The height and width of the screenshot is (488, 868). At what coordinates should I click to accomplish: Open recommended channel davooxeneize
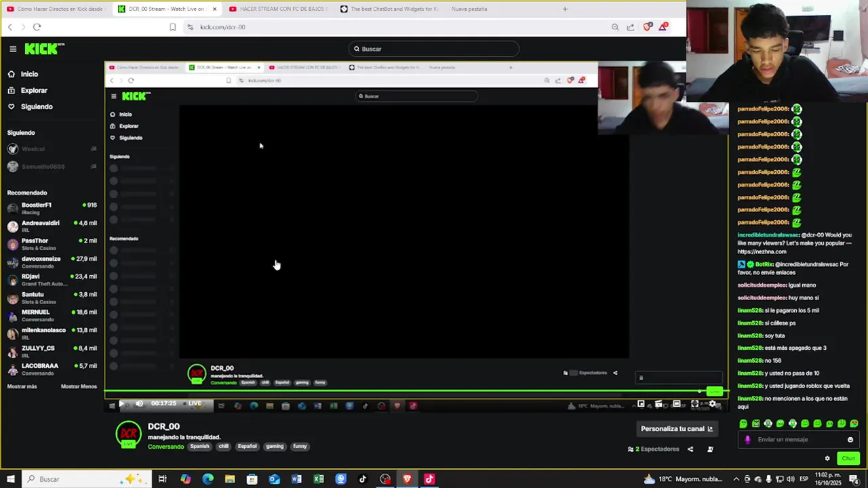tap(52, 262)
